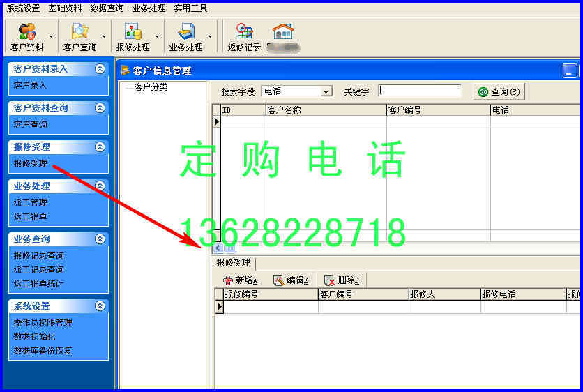The image size is (583, 392).
Task: Open 派工记录查询 in the sidebar
Action: (x=38, y=270)
